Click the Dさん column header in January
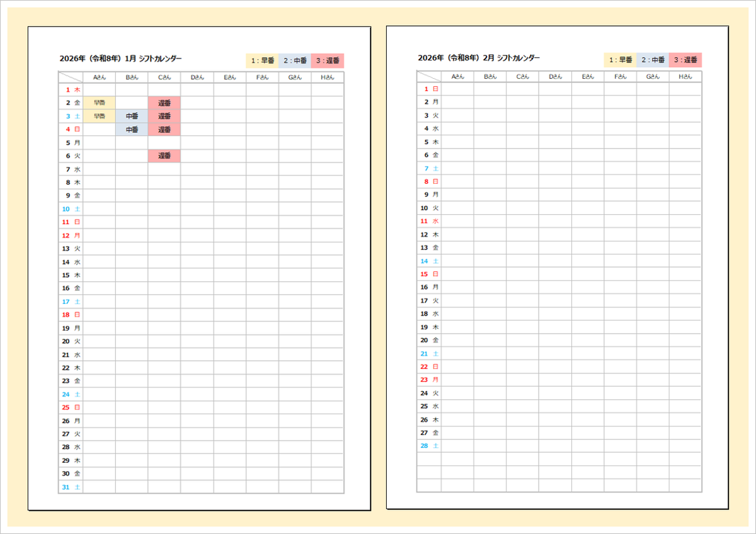This screenshot has height=534, width=756. pyautogui.click(x=197, y=77)
